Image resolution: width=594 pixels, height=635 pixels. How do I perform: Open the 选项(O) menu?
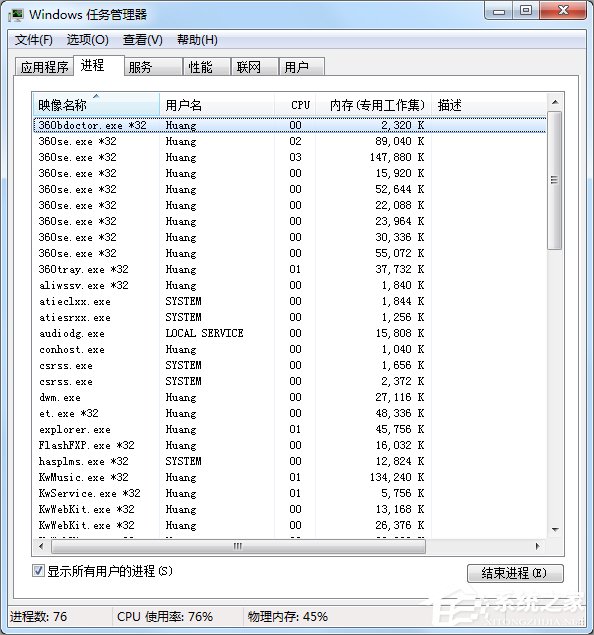87,40
